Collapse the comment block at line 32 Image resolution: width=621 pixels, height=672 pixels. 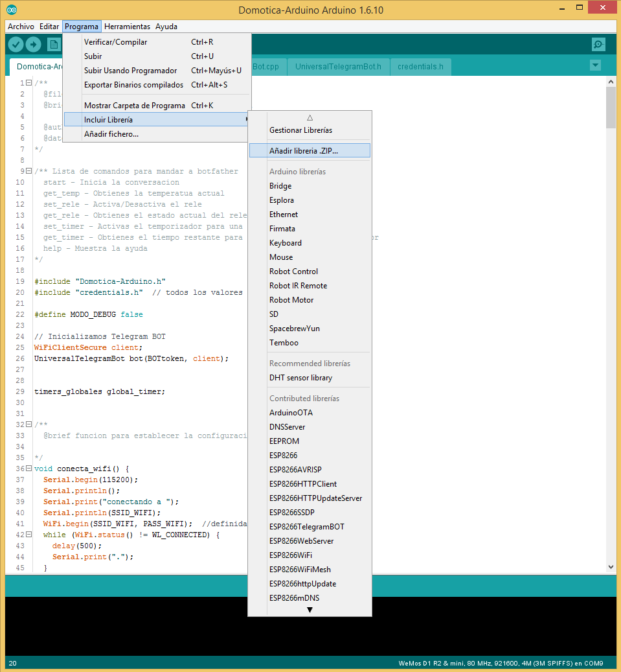click(28, 424)
